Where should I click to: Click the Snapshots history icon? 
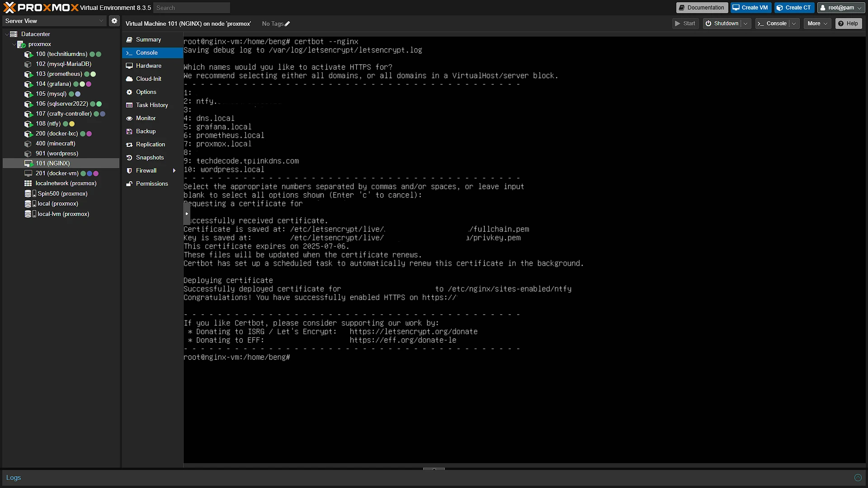click(129, 158)
